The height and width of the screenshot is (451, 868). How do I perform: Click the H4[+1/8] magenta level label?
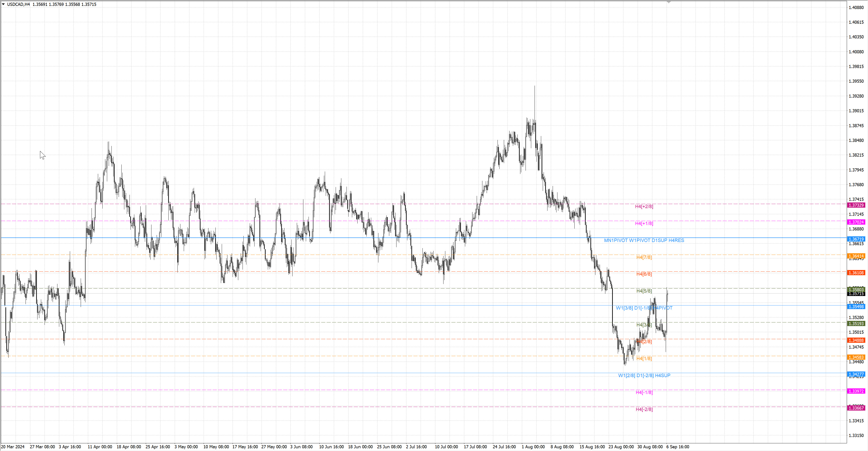coord(644,223)
